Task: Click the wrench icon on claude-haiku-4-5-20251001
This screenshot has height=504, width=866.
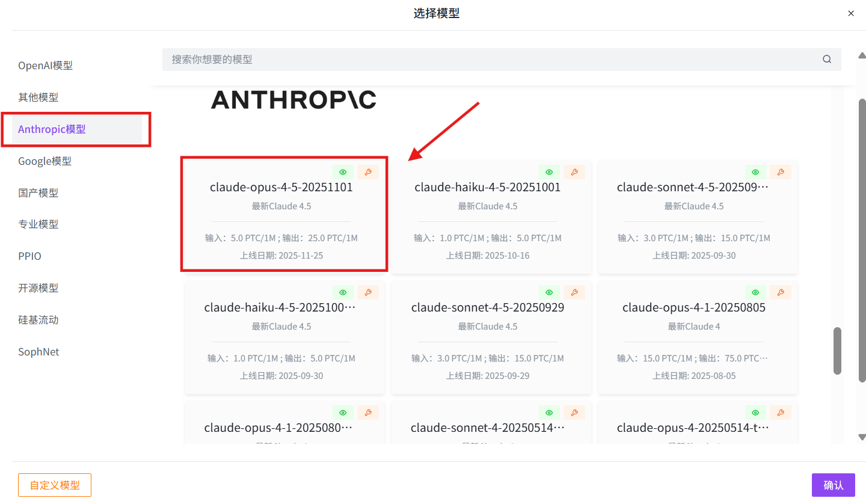Action: [x=574, y=171]
